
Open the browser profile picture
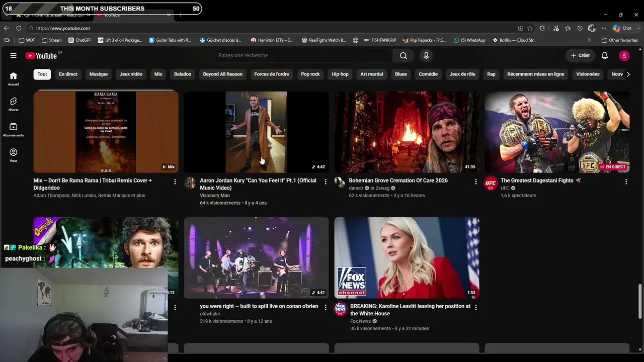592,28
